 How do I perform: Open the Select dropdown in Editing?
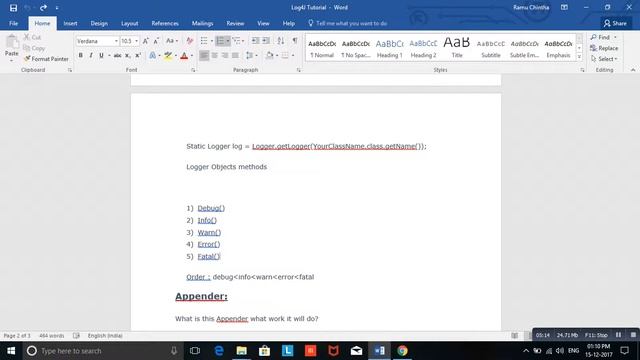(604, 59)
